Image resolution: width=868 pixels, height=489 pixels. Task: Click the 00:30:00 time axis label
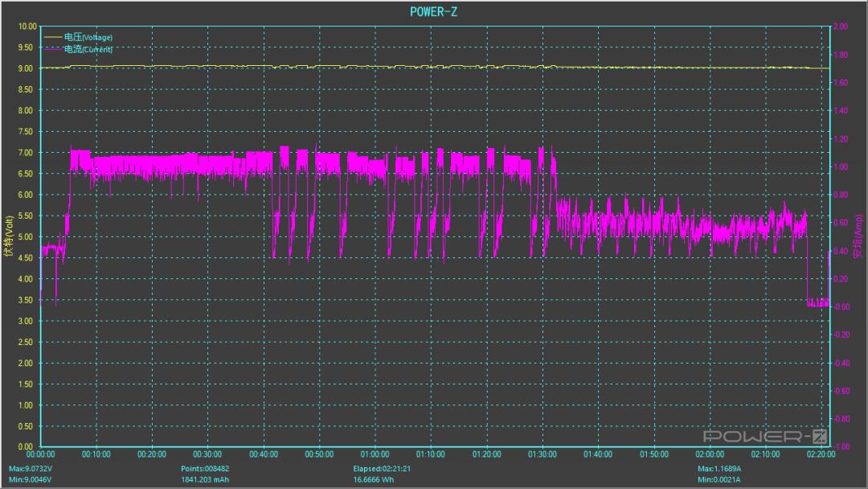click(207, 454)
